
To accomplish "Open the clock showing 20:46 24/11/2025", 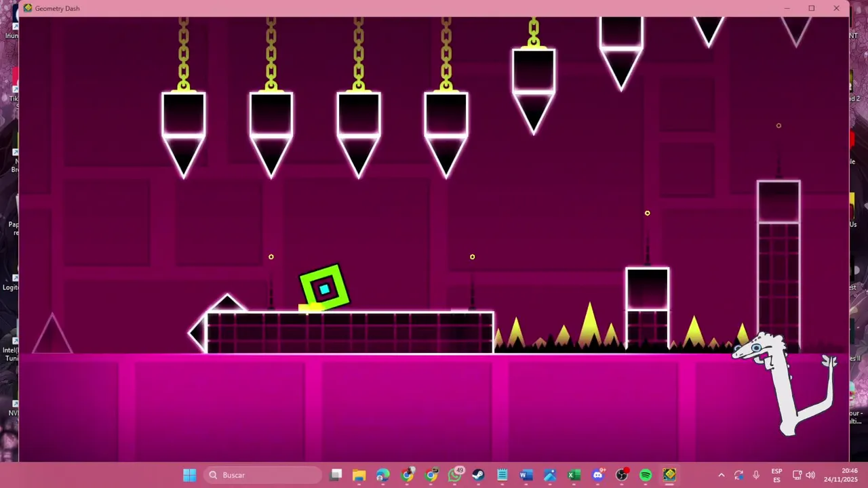I will click(840, 475).
